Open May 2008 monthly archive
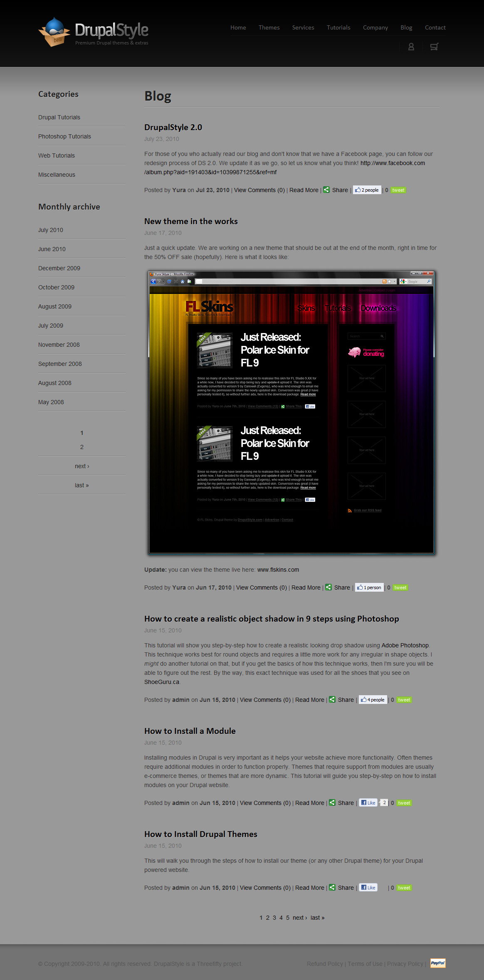 click(x=51, y=402)
